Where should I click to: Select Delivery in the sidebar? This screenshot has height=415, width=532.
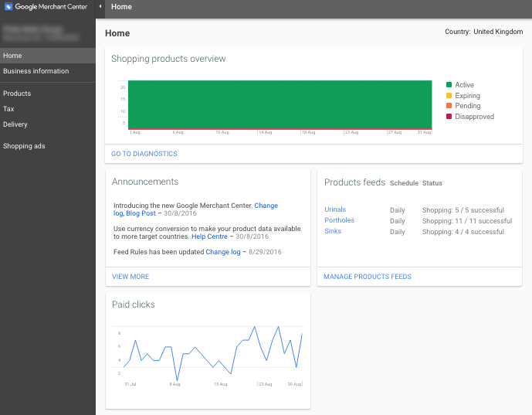[15, 124]
